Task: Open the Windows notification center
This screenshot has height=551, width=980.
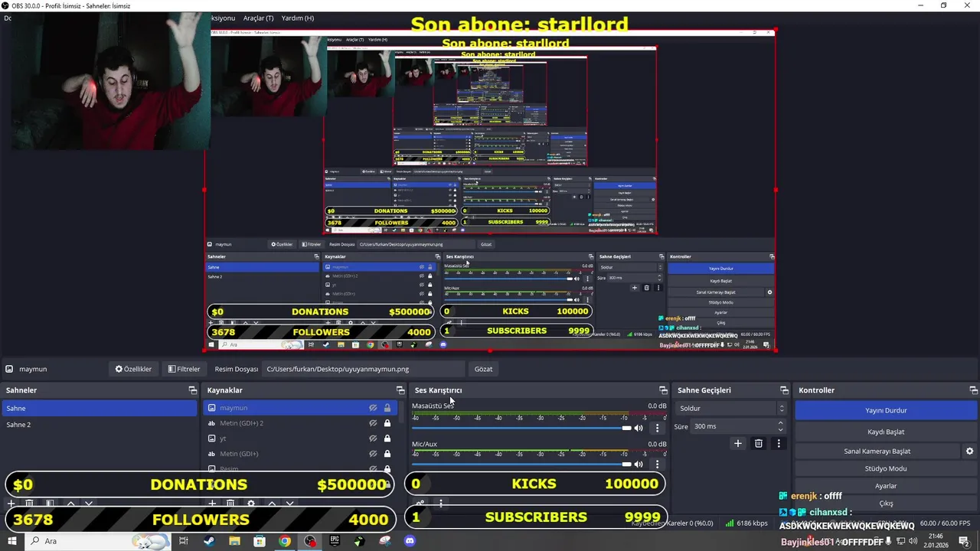Action: [x=964, y=541]
